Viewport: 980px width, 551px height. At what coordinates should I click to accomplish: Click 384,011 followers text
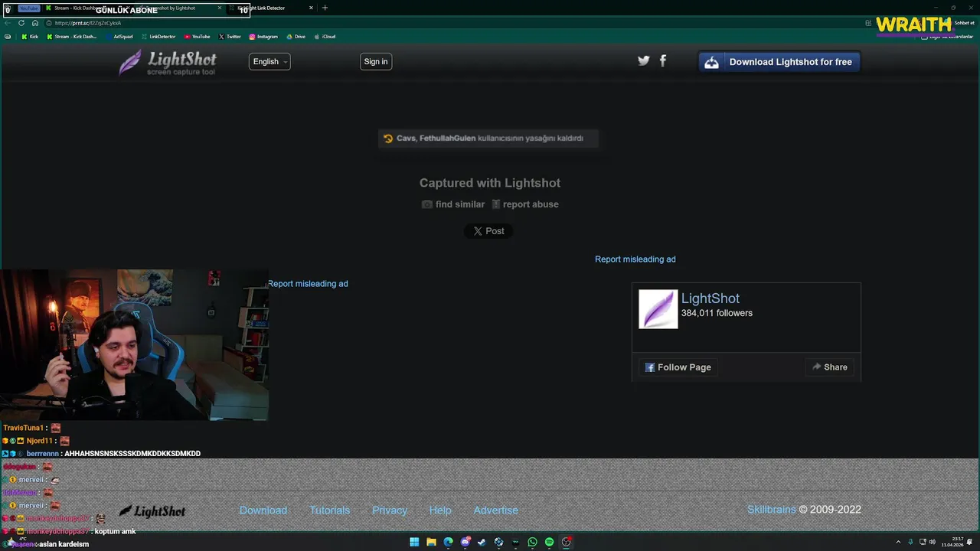717,313
